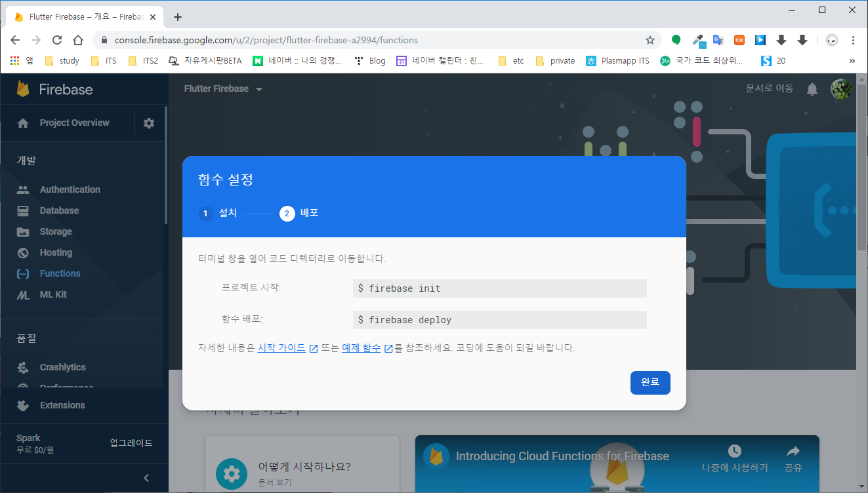The image size is (868, 493).
Task: Click the Functions brackets icon
Action: (x=23, y=273)
